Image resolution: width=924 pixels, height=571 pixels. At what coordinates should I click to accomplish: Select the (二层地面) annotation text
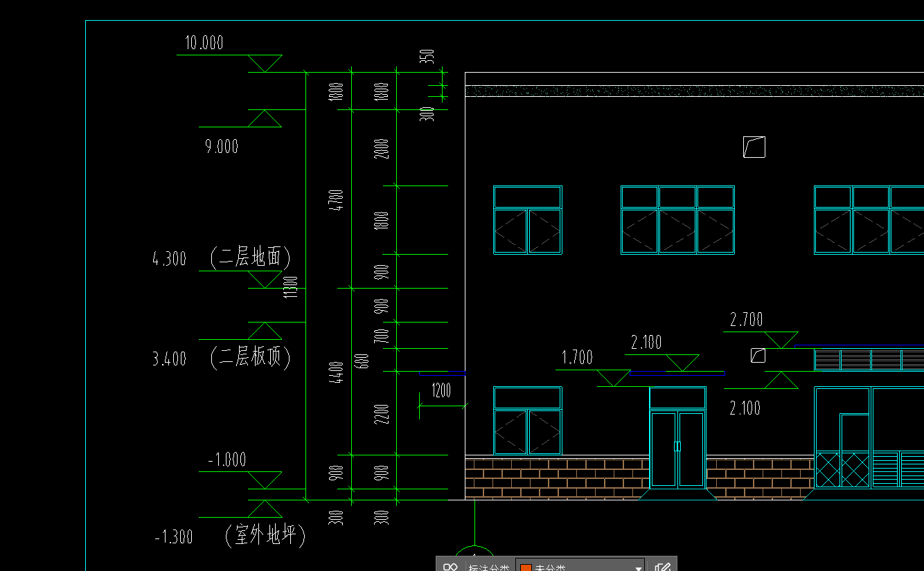(250, 257)
